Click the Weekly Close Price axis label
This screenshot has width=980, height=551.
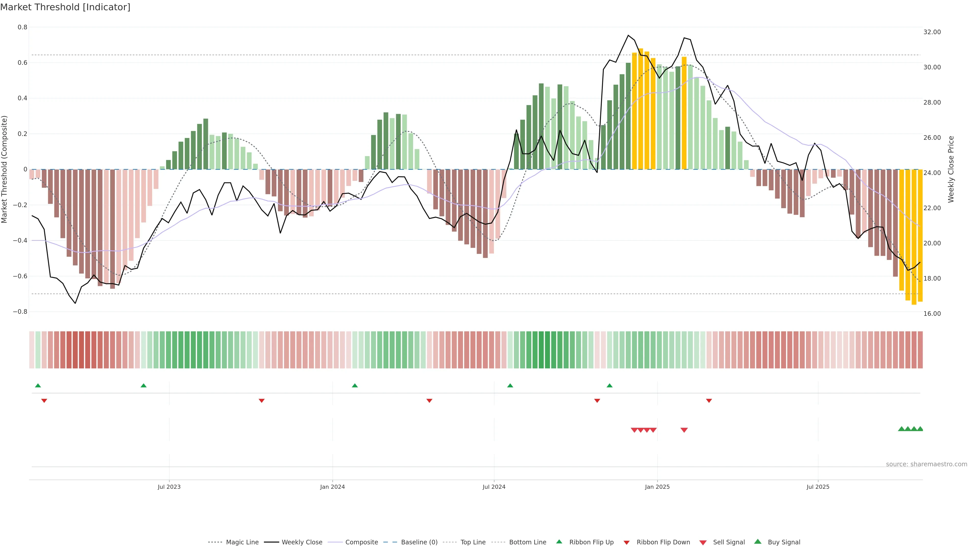point(951,169)
